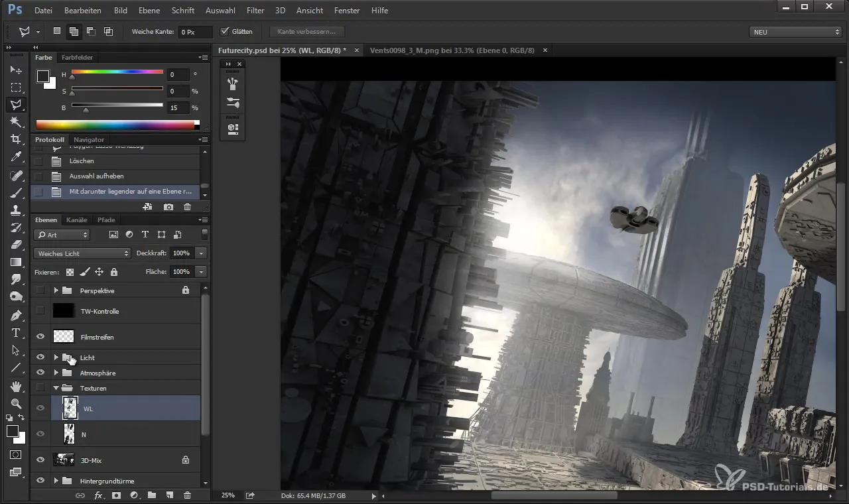Image resolution: width=849 pixels, height=504 pixels.
Task: Click the New Snapshot camera icon
Action: click(x=168, y=208)
